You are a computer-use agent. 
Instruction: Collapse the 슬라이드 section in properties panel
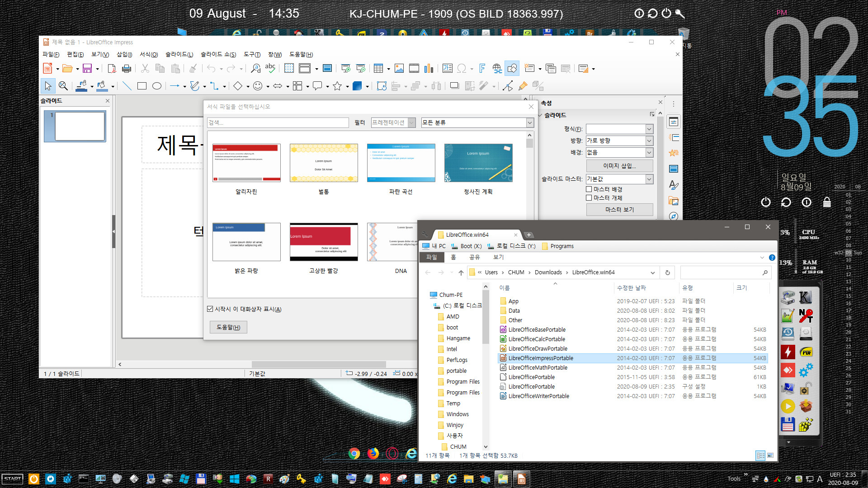point(540,115)
